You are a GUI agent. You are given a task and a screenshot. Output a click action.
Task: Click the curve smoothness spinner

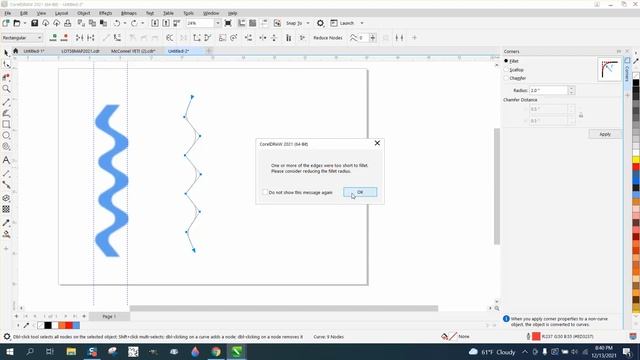pos(373,38)
